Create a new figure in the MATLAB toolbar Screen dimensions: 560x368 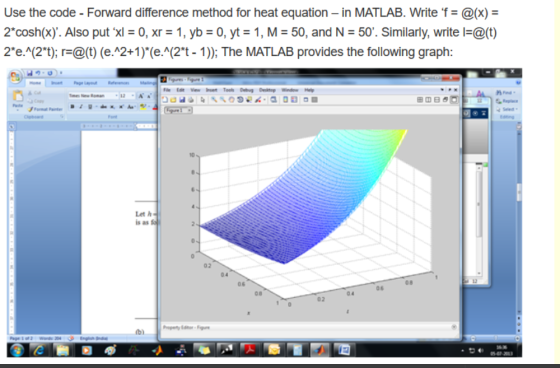(165, 100)
